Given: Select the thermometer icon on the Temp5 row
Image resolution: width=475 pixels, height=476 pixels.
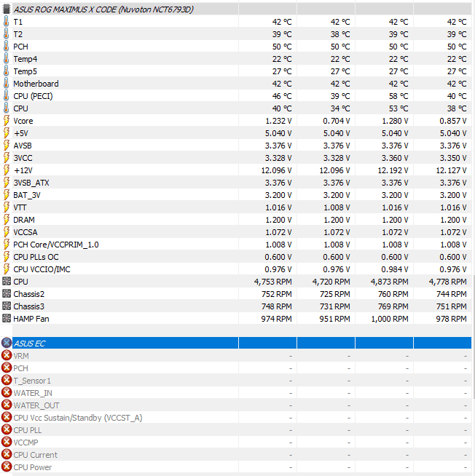Looking at the screenshot, I should click(x=6, y=71).
